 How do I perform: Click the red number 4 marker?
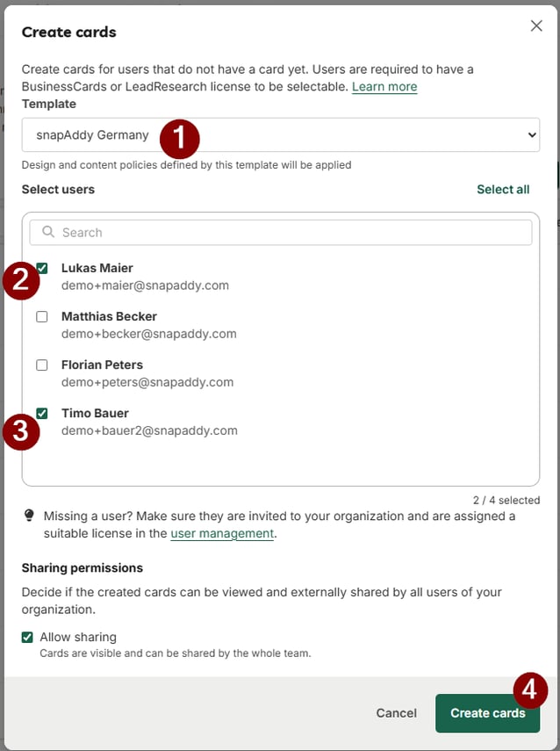click(530, 690)
